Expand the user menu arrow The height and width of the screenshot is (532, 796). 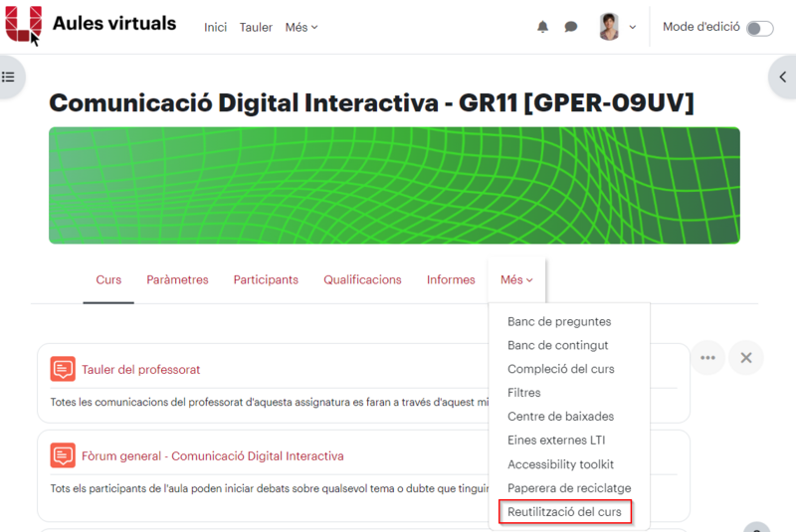(633, 28)
